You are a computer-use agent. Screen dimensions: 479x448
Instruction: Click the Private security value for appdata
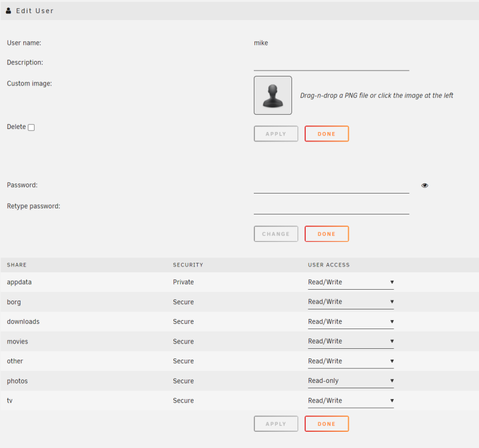tap(183, 282)
